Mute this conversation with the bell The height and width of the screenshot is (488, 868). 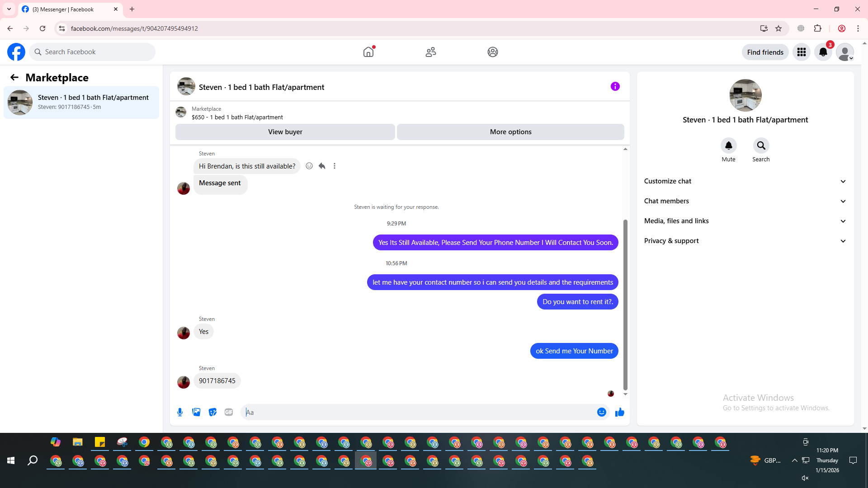click(728, 145)
